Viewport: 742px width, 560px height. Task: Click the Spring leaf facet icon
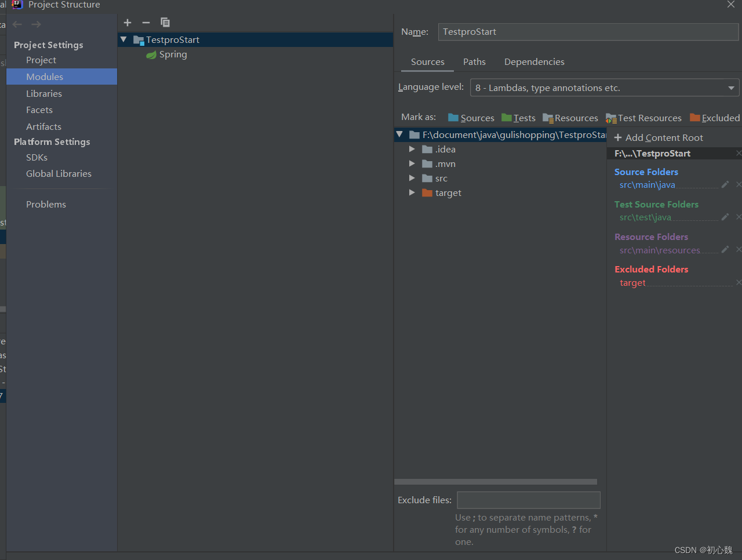point(151,54)
